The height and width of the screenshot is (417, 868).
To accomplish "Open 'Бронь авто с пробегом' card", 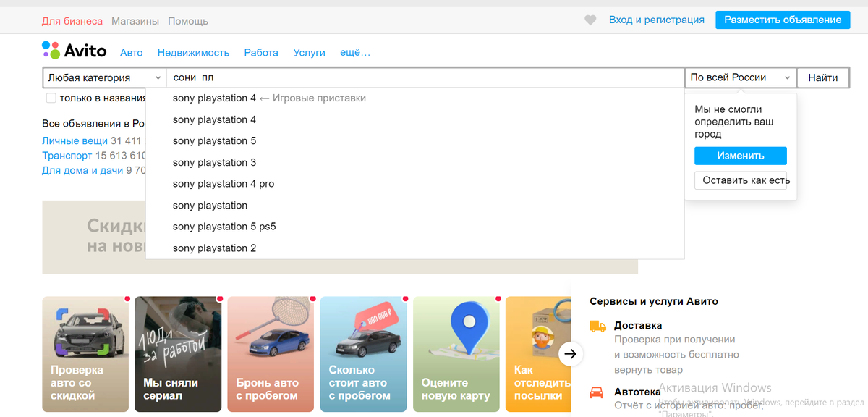I will (271, 354).
